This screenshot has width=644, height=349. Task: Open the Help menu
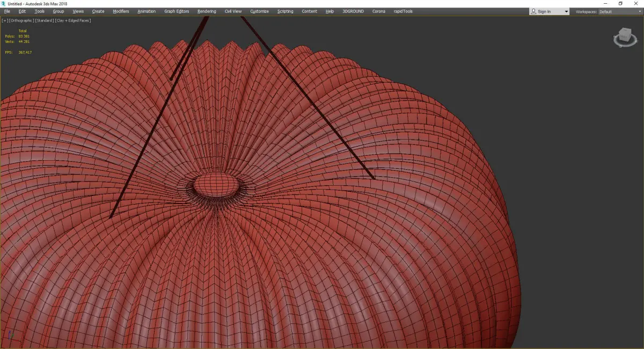coord(330,11)
